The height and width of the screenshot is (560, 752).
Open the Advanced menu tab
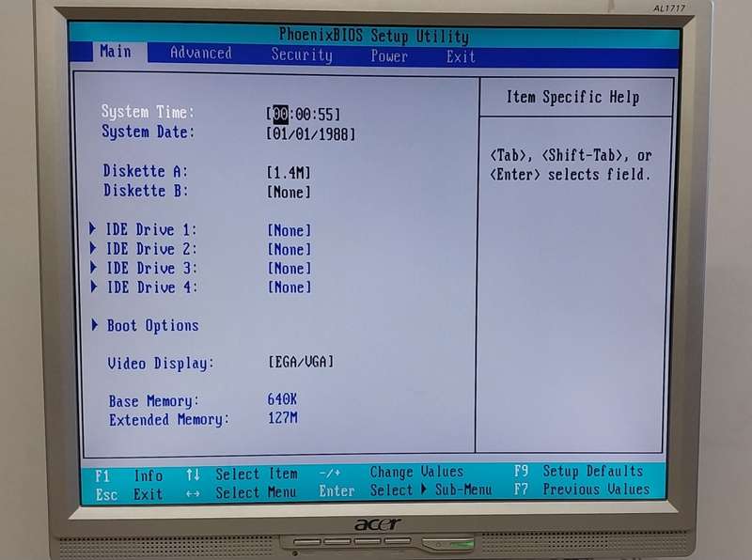click(201, 53)
